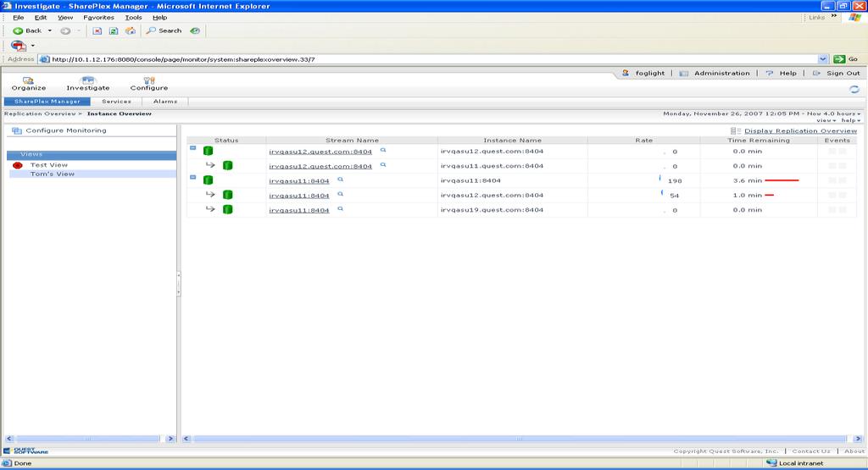Click the green status cylinder in the irvqasu11:8404 parent row
This screenshot has width=868, height=470.
pos(209,180)
